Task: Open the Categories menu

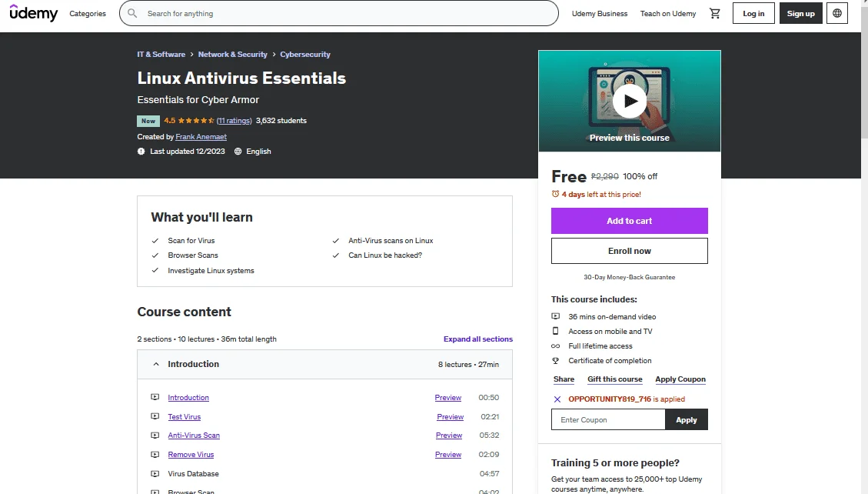Action: [88, 13]
